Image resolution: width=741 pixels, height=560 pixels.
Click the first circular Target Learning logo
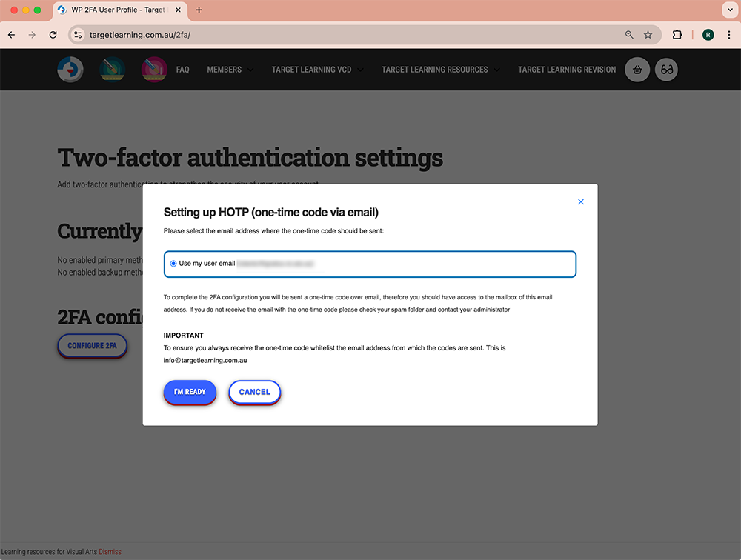coord(70,70)
